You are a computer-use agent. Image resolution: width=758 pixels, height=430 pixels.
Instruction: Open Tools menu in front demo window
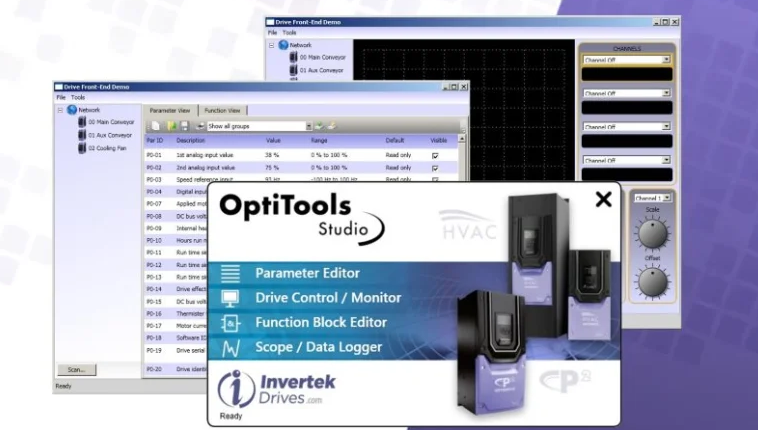tap(78, 97)
